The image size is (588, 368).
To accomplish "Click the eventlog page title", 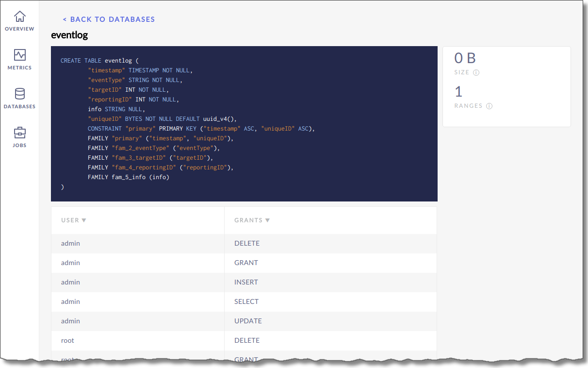I will [69, 35].
